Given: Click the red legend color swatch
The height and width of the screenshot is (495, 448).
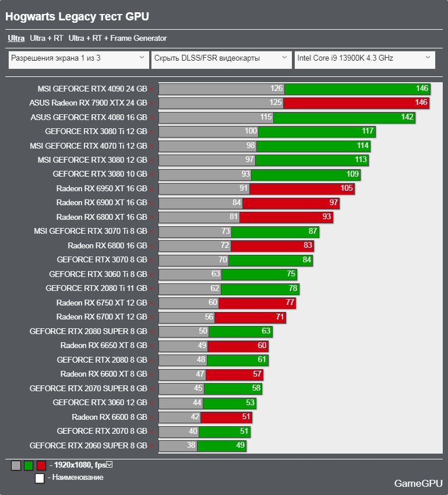Looking at the screenshot, I should click(x=41, y=465).
